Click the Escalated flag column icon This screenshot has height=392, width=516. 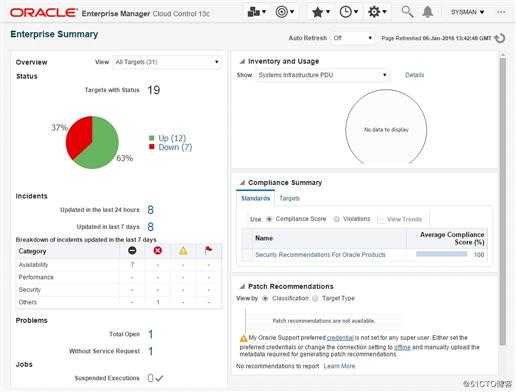point(208,250)
